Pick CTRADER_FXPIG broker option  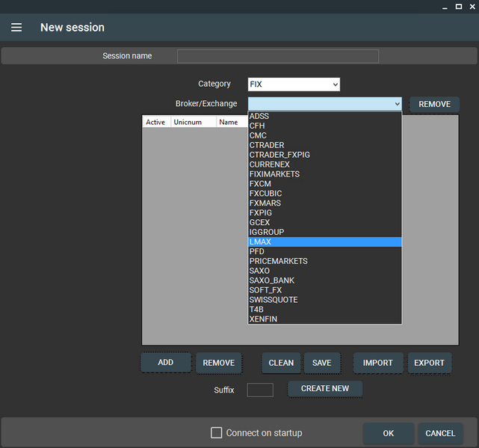(x=324, y=155)
